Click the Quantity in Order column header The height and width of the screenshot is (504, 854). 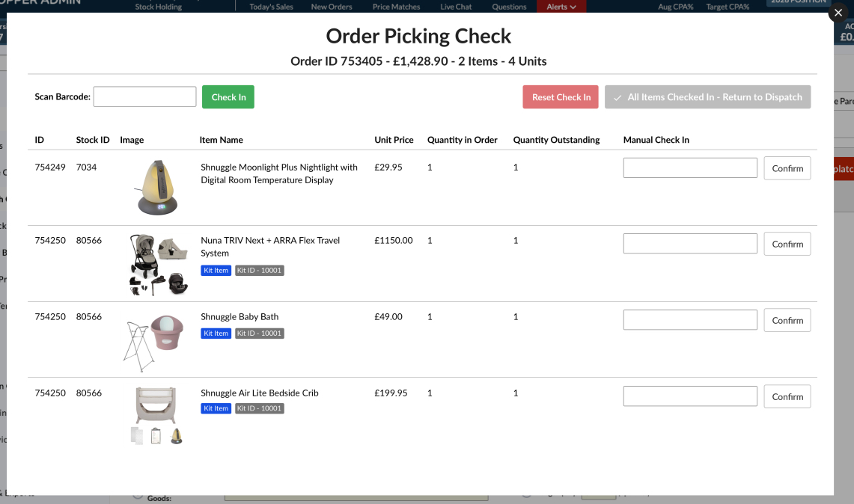point(462,140)
